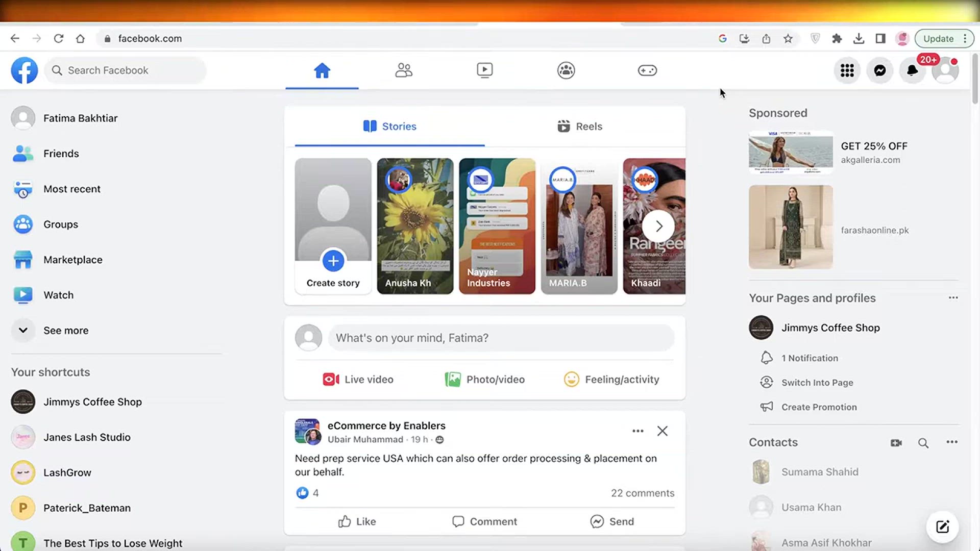Open The Best Tips to Lose Weight shortcut
Viewport: 980px width, 551px height.
pos(116,543)
